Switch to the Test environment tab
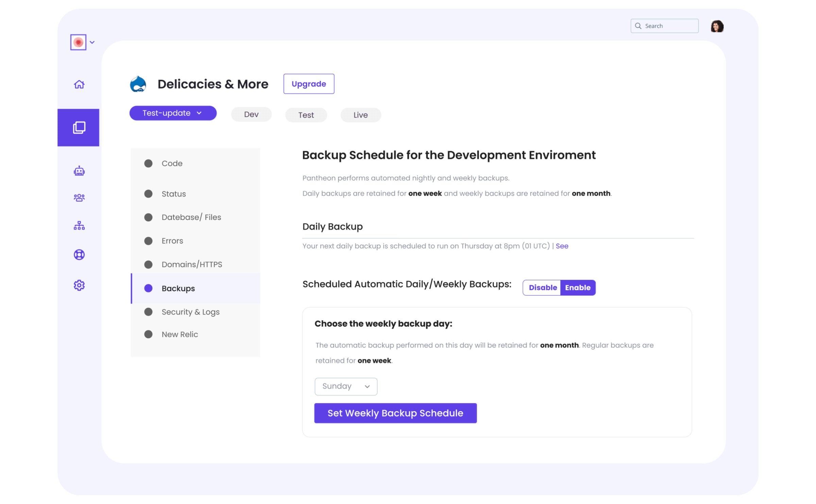 [x=306, y=115]
